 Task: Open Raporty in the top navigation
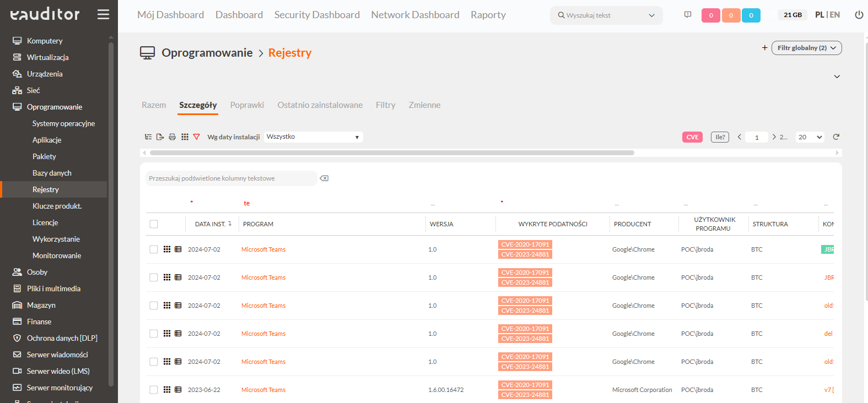pos(488,15)
